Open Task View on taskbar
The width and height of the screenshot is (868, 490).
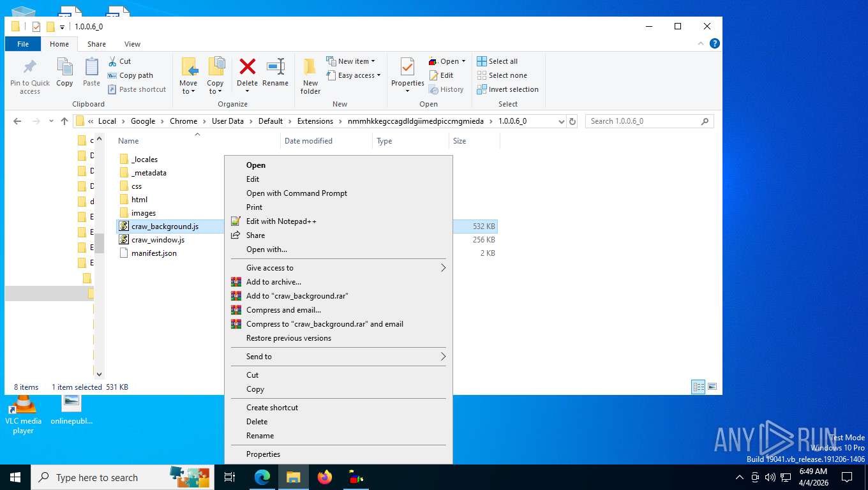pyautogui.click(x=230, y=477)
